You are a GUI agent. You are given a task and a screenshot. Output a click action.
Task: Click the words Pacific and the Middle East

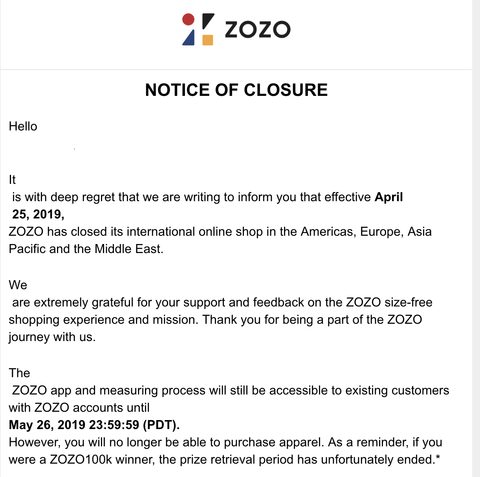[x=86, y=249]
